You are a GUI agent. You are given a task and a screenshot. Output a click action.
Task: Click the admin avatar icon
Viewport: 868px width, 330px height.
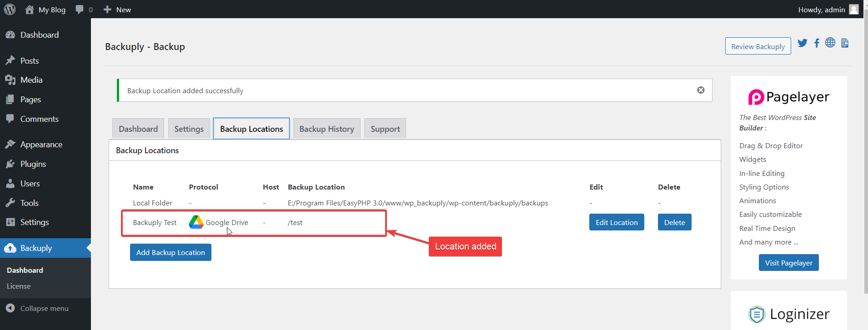coord(854,10)
